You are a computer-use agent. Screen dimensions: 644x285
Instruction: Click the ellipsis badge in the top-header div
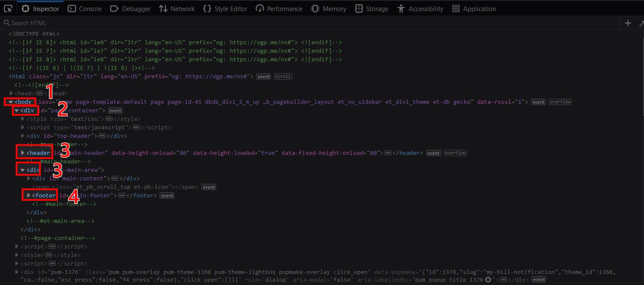point(102,136)
